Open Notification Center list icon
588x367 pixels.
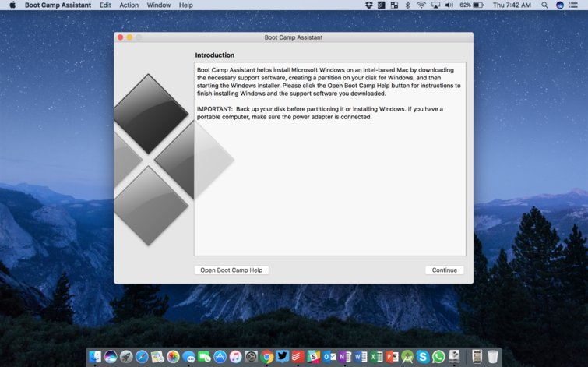coord(573,5)
